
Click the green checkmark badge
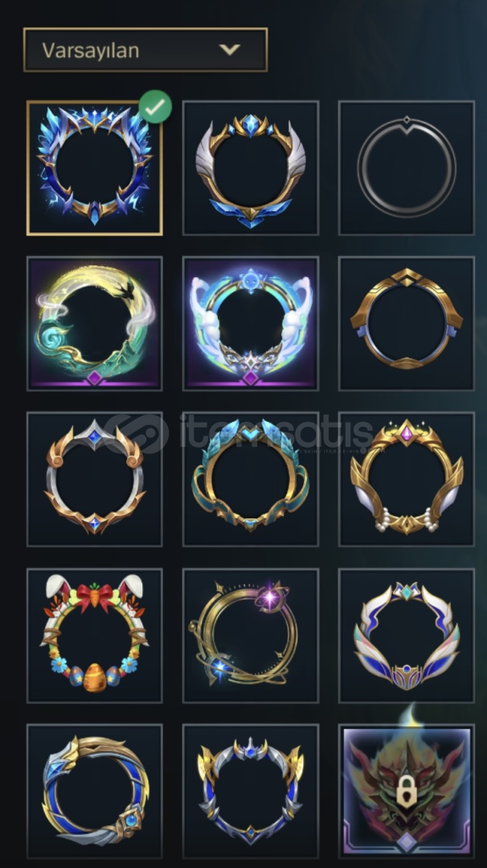(155, 107)
